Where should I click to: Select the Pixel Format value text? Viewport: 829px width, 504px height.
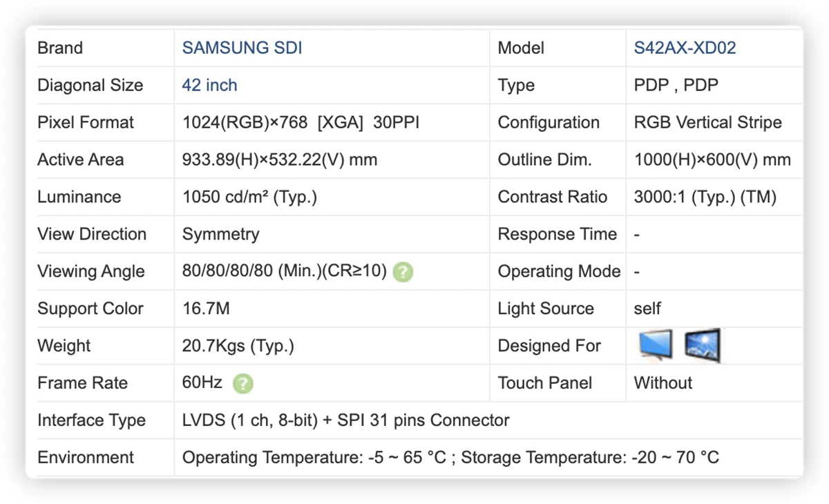coord(301,123)
